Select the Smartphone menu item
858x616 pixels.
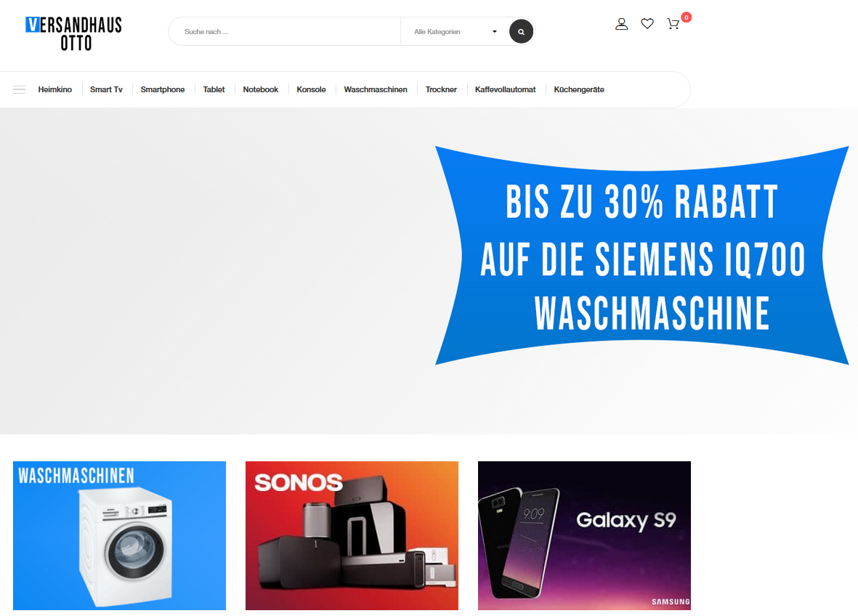(x=163, y=90)
